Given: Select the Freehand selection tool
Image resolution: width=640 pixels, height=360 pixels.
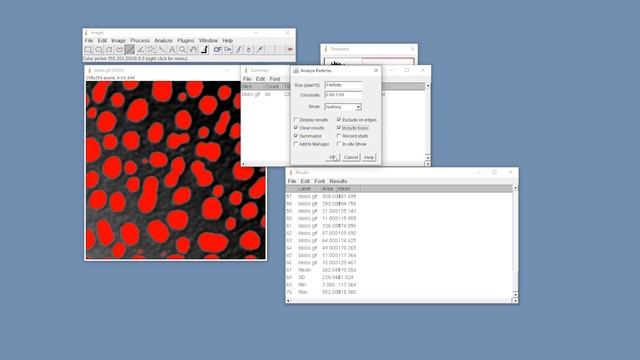Looking at the screenshot, I should click(x=119, y=50).
